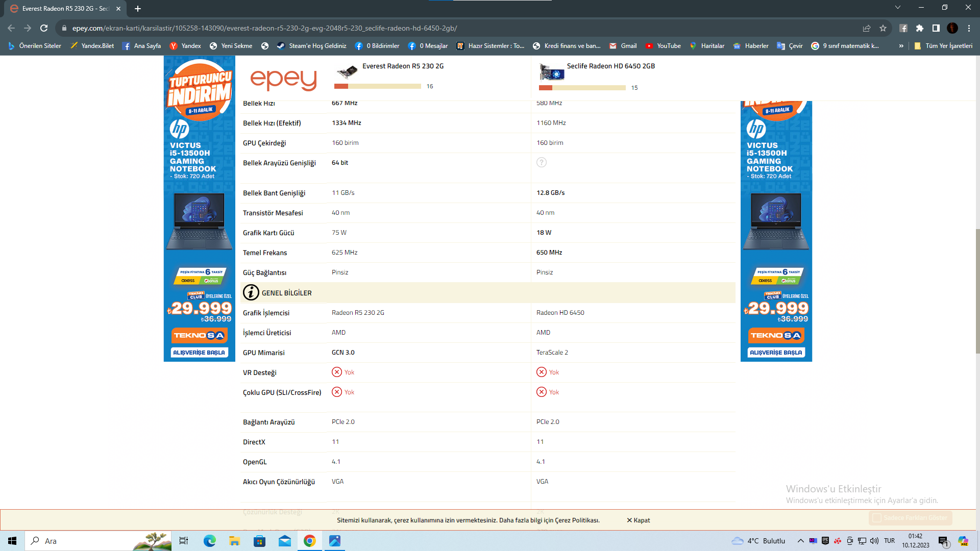Image resolution: width=980 pixels, height=551 pixels.
Task: Open the Chrome extensions puzzle icon
Action: pyautogui.click(x=920, y=28)
